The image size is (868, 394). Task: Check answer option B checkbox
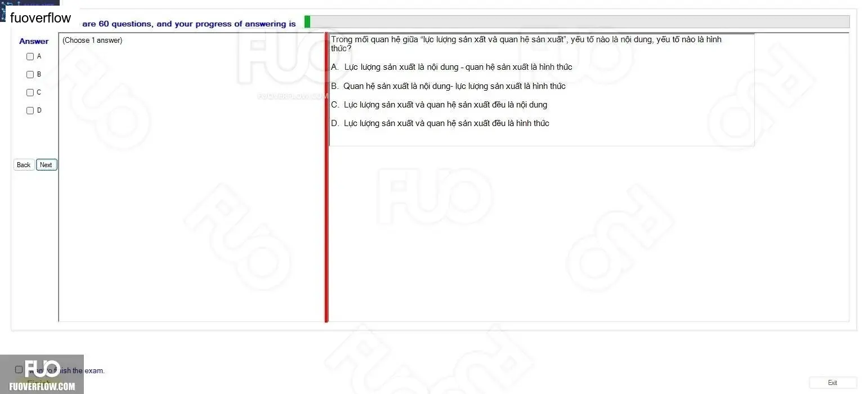(30, 74)
